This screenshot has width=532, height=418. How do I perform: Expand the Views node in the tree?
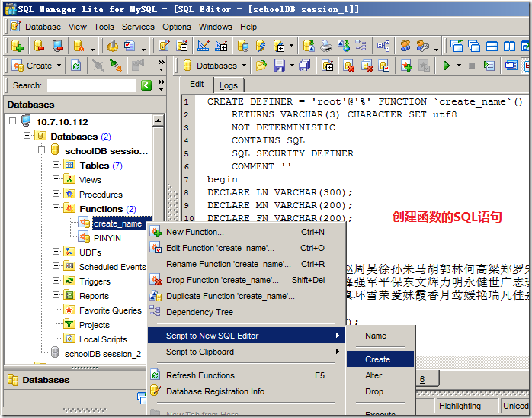click(56, 179)
